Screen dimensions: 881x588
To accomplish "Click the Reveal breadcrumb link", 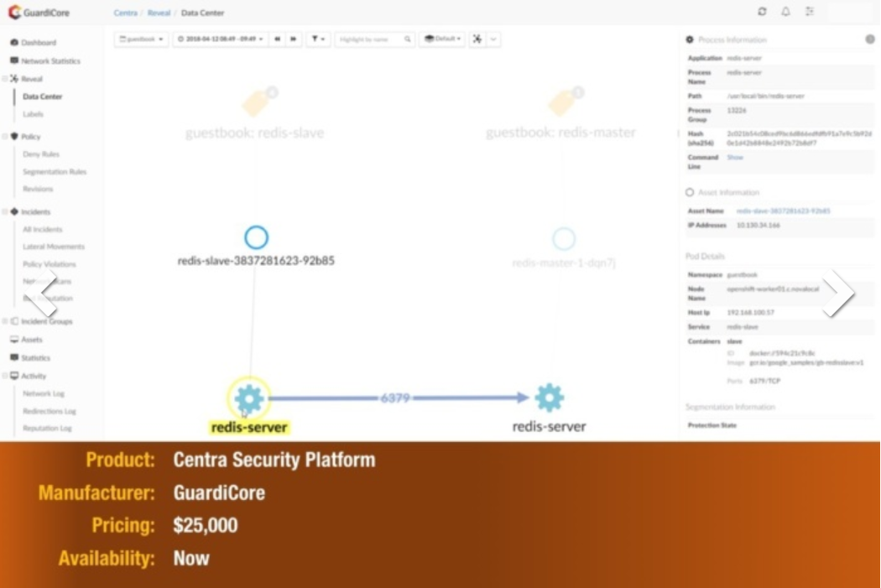I will coord(159,13).
